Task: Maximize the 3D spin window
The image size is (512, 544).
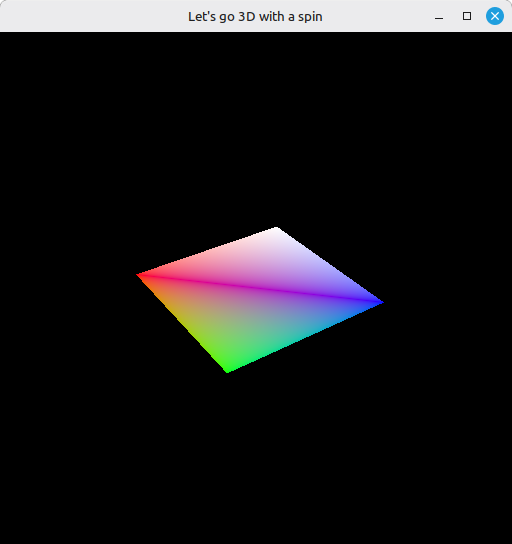Action: (467, 16)
